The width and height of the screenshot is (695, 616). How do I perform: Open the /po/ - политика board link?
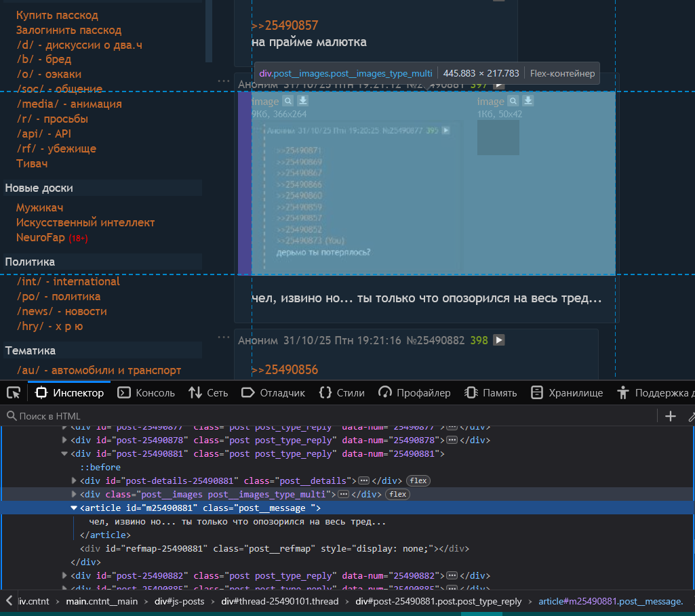click(x=58, y=296)
